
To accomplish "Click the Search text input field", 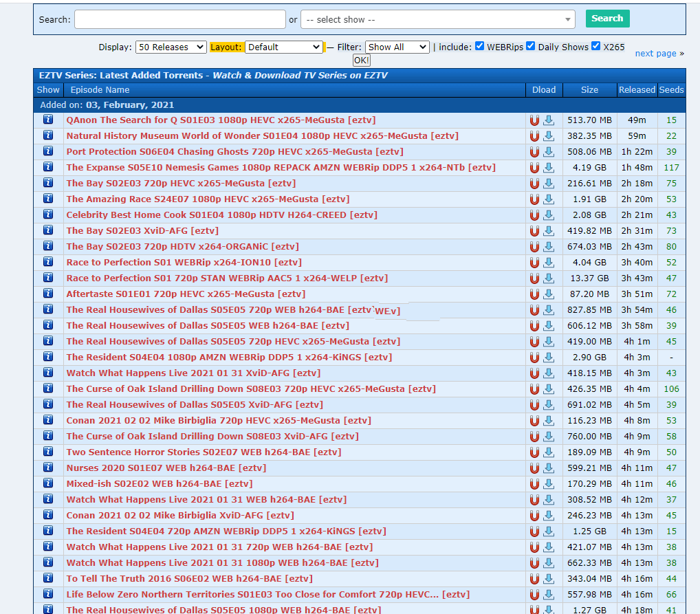I will [180, 20].
